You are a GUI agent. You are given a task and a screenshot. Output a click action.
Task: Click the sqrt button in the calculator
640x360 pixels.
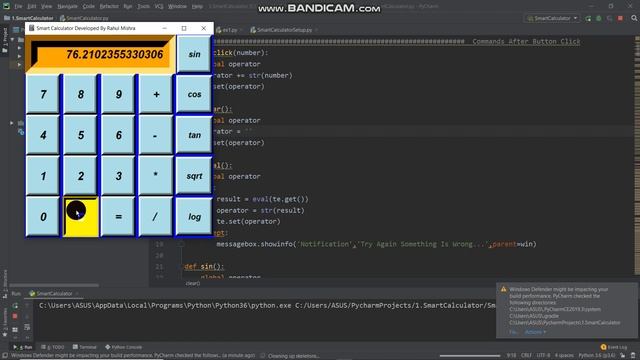point(194,176)
